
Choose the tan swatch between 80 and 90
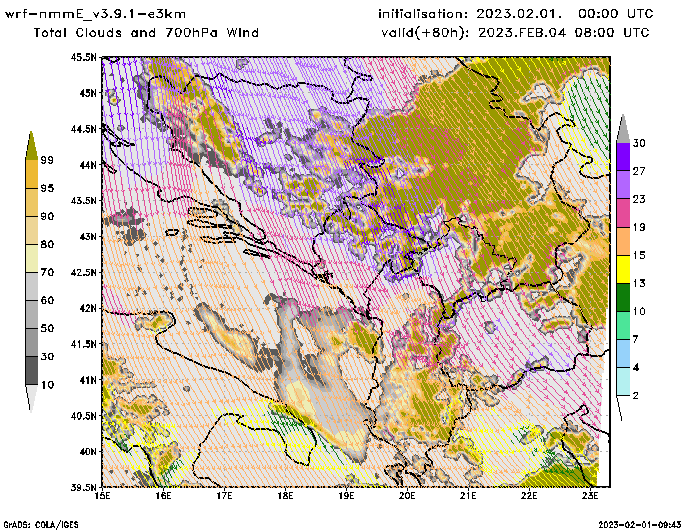click(x=31, y=230)
